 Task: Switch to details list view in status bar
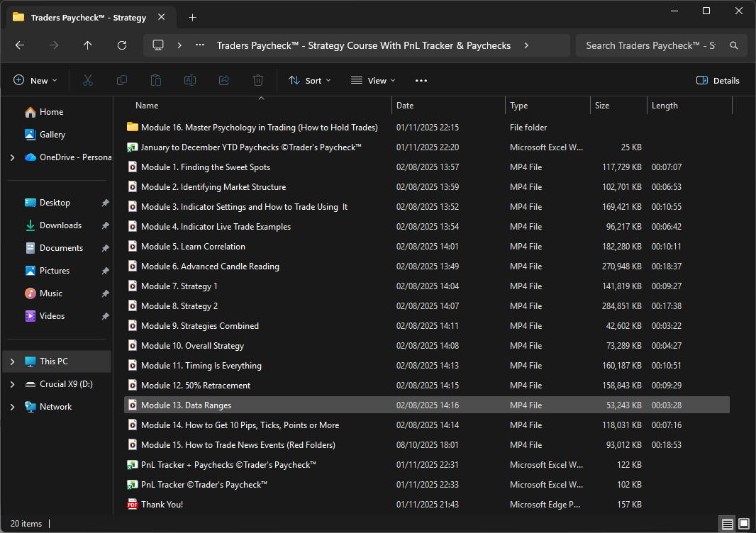[x=727, y=524]
